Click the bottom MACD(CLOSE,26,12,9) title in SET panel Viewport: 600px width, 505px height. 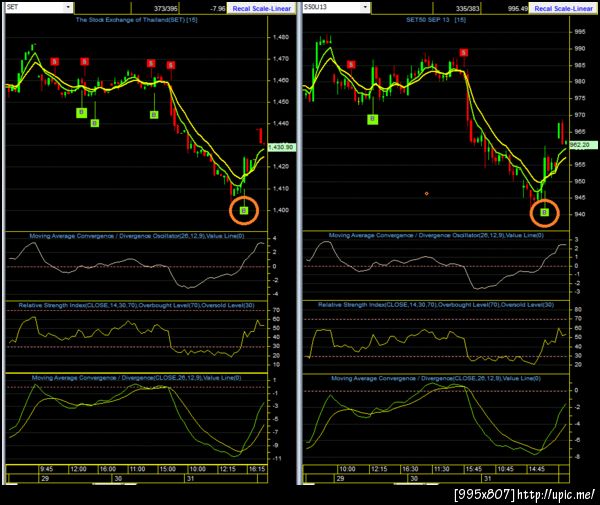(x=136, y=378)
